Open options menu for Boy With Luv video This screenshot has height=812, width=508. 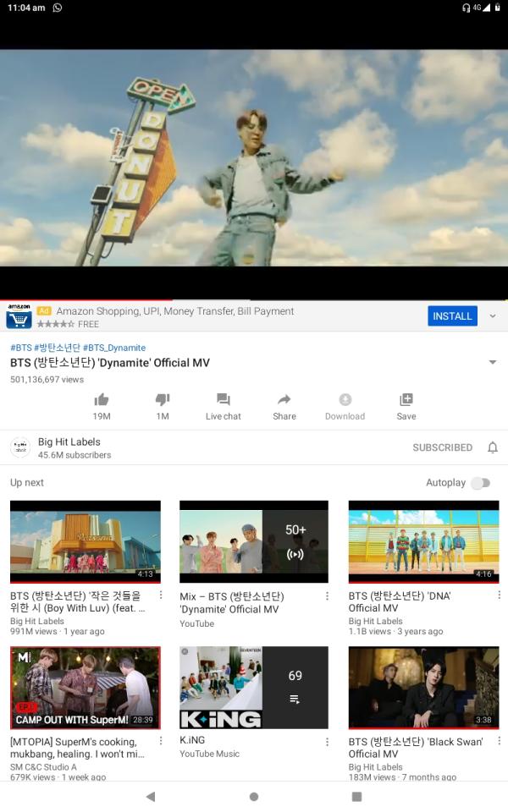[161, 595]
